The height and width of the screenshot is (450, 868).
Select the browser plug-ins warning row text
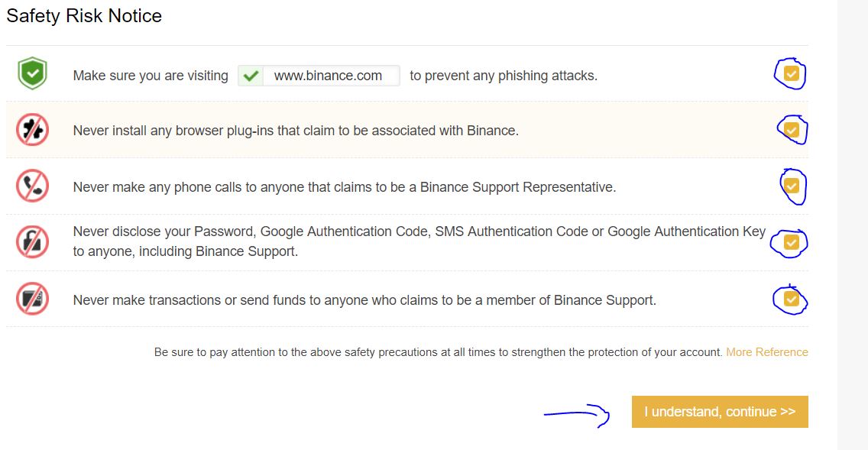click(x=296, y=131)
